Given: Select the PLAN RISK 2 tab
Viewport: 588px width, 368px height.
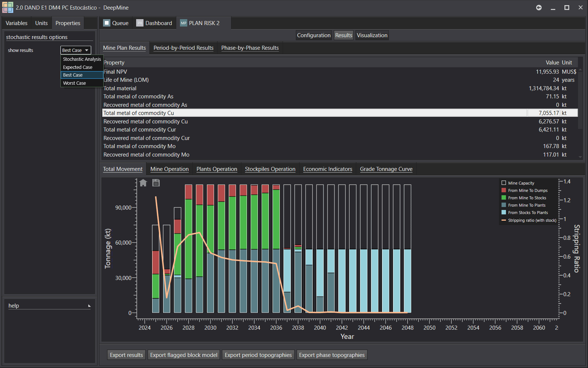Looking at the screenshot, I should (204, 23).
